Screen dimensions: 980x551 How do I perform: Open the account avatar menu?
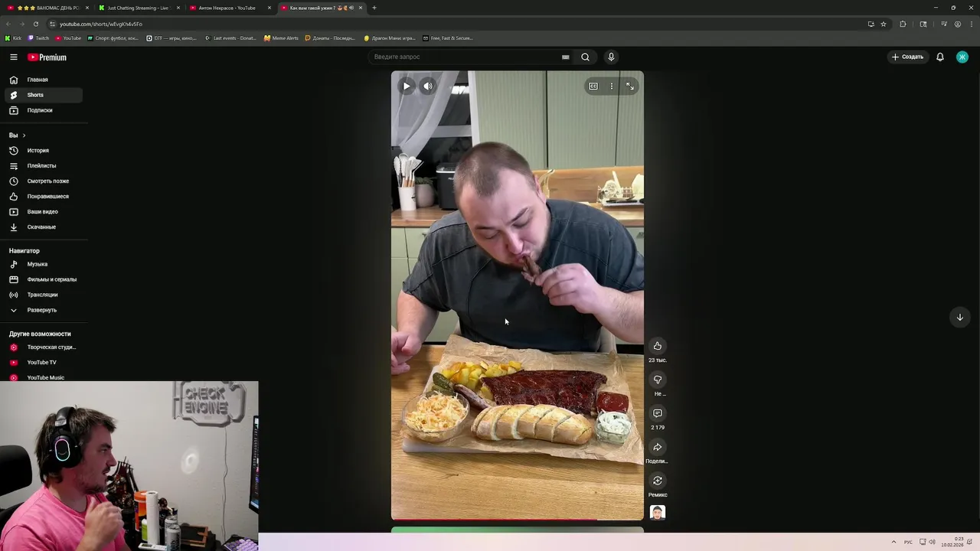[962, 57]
